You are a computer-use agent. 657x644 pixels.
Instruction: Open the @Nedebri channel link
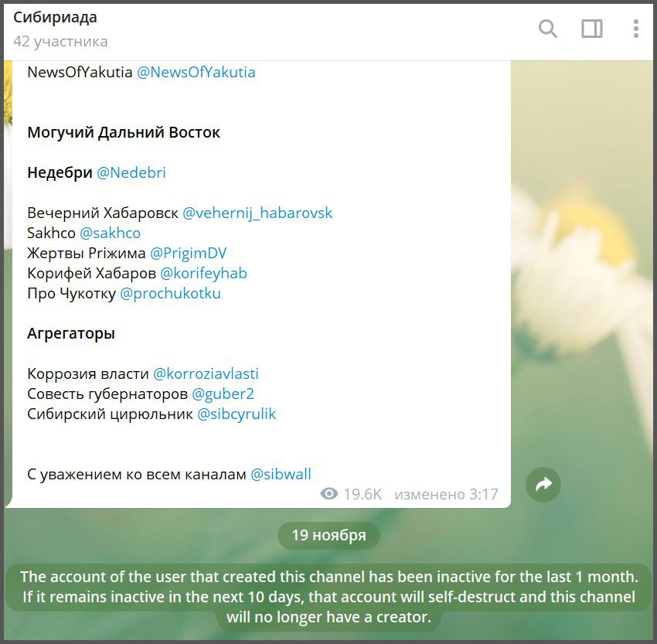click(x=131, y=172)
